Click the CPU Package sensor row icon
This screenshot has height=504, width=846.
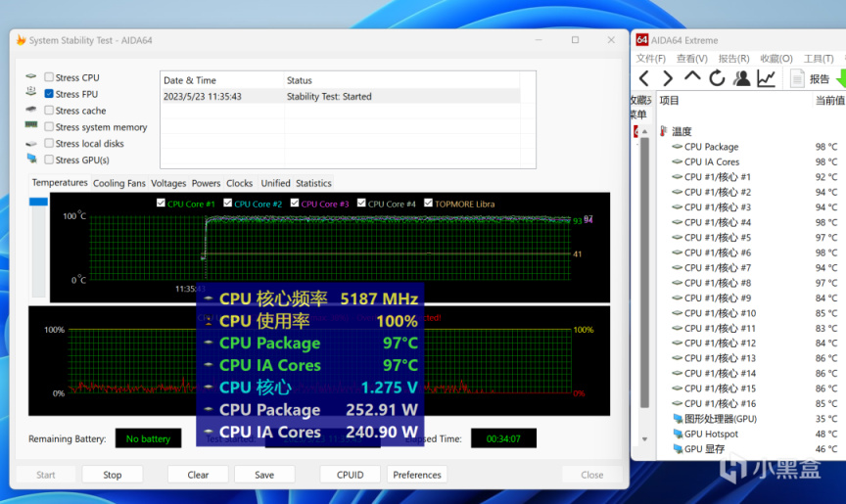tap(678, 147)
